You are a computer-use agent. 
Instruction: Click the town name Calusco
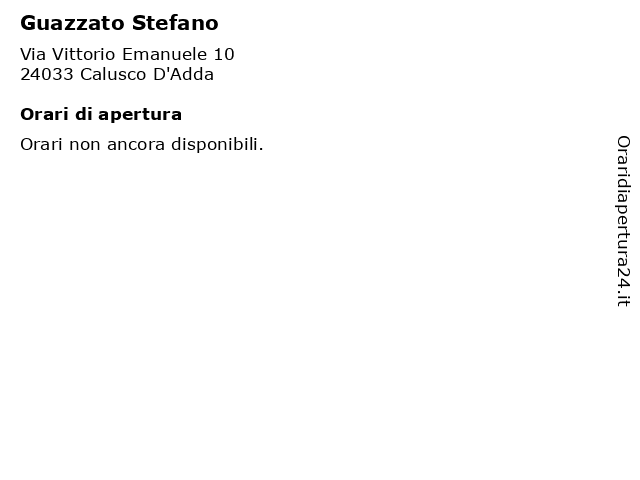pyautogui.click(x=113, y=74)
